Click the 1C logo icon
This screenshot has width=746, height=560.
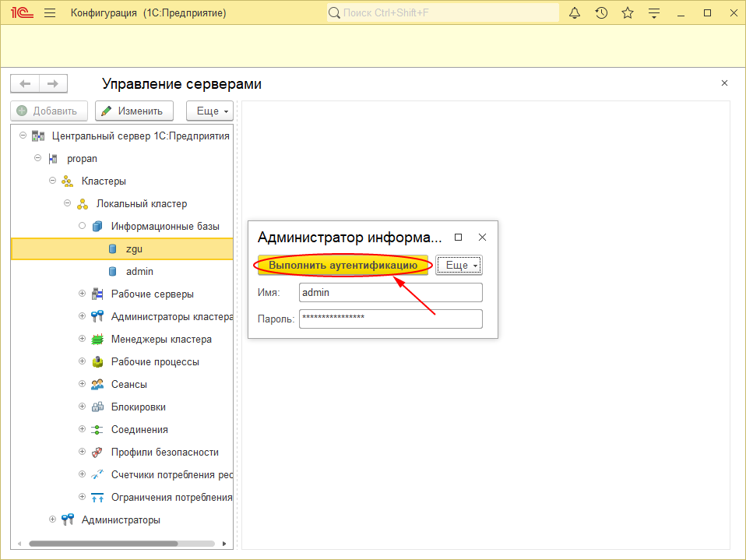[x=22, y=12]
